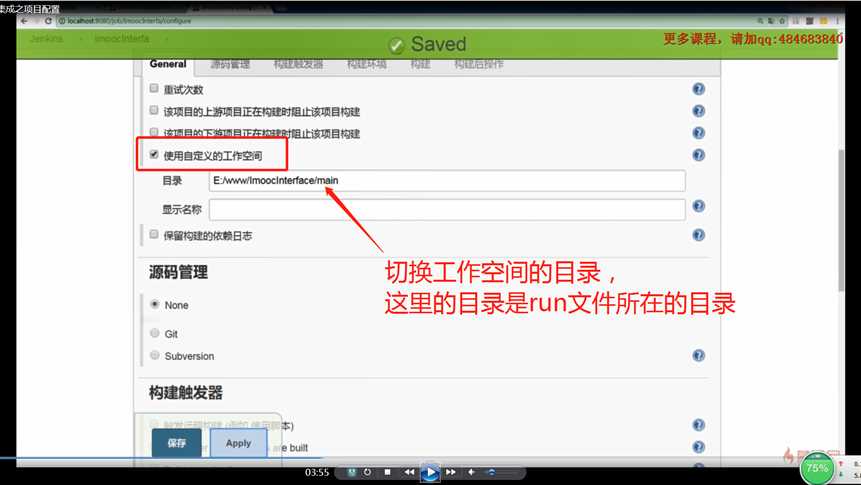This screenshot has height=485, width=861.
Task: Reload the page in the browser
Action: coord(48,21)
